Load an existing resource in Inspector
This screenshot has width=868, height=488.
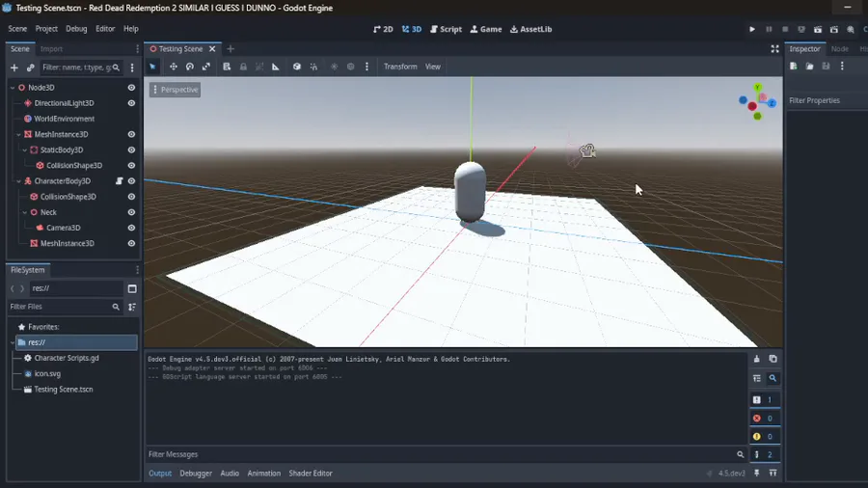pos(809,67)
